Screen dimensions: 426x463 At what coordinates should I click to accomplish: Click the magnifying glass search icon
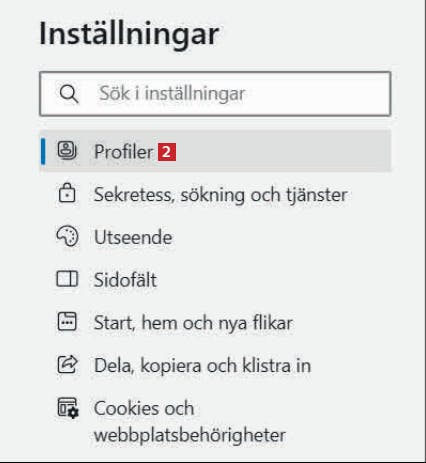click(69, 94)
